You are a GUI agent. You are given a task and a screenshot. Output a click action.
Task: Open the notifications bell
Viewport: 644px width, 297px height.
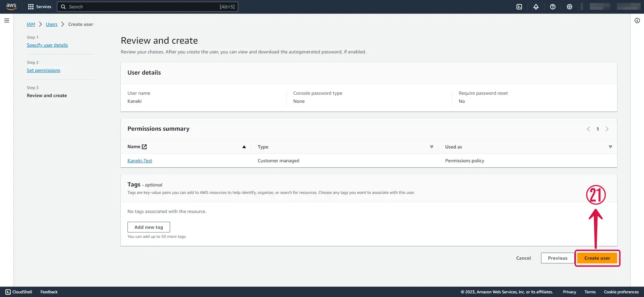[x=536, y=7]
